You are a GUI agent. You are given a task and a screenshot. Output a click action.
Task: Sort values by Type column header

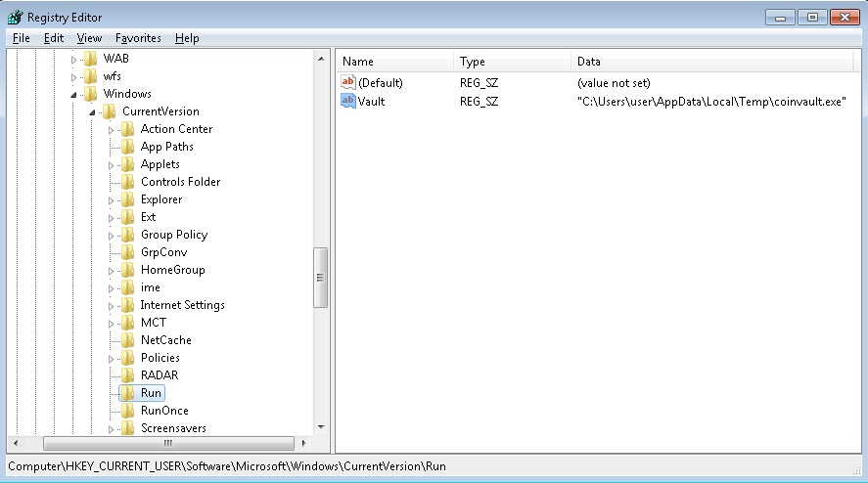pyautogui.click(x=512, y=62)
